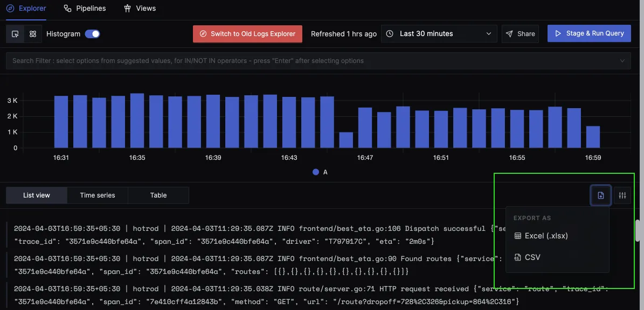Select the List view tab
The image size is (644, 310).
(x=37, y=195)
